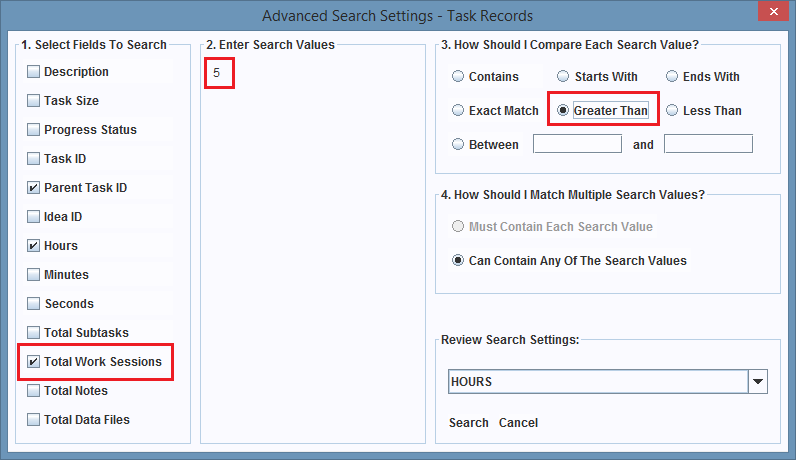The width and height of the screenshot is (796, 460).
Task: Uncheck the Hours field checkbox
Action: (34, 246)
